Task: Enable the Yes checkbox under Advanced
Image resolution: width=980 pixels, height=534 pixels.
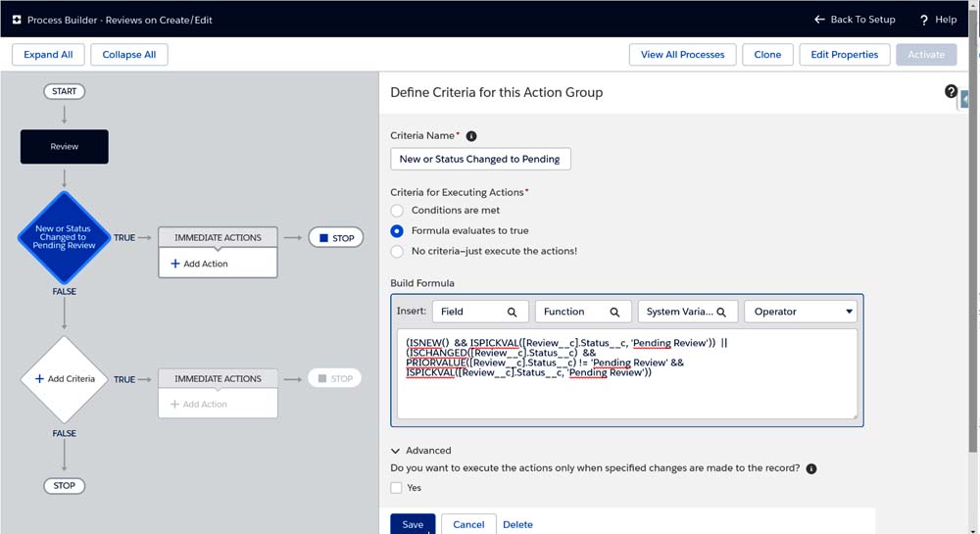Action: pos(397,488)
